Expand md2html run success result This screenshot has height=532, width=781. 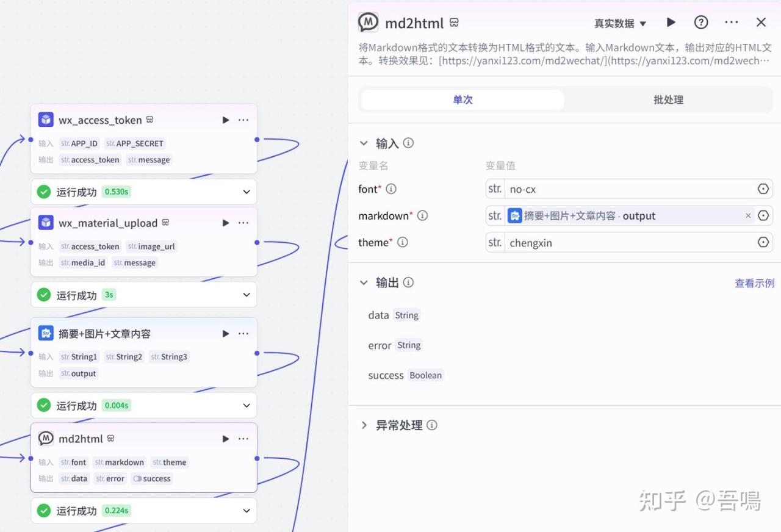(x=247, y=511)
